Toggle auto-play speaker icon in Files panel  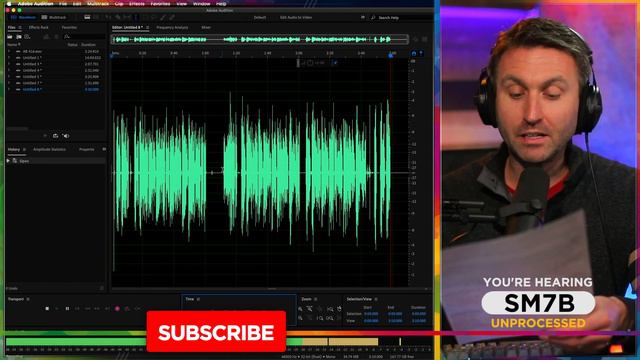[x=67, y=136]
